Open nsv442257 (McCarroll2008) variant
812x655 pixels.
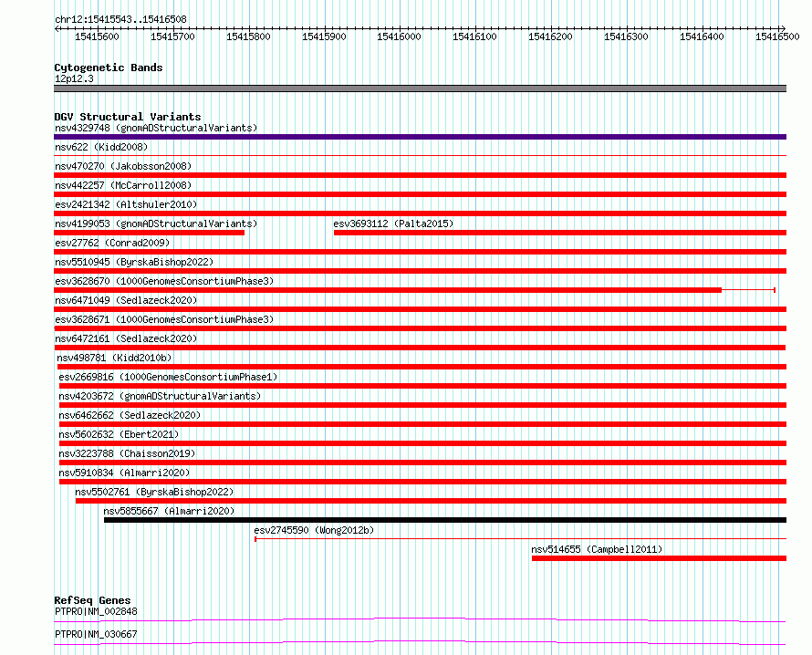pos(123,185)
